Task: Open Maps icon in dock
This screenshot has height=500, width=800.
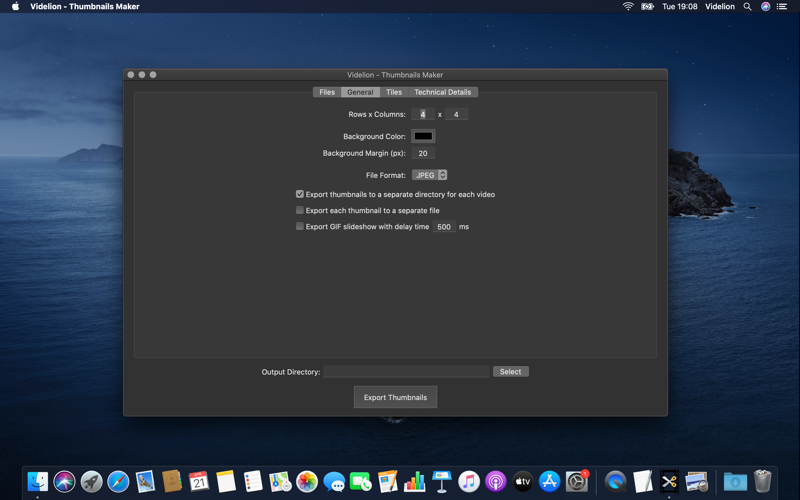Action: 280,481
